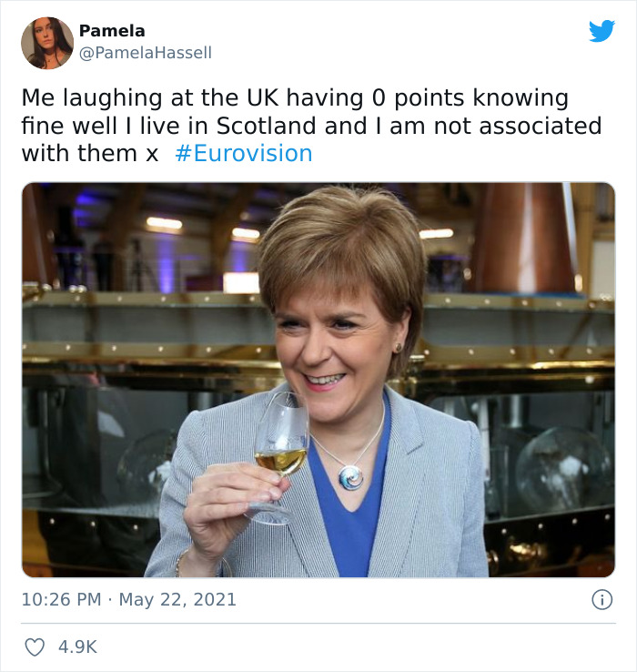Follow the #Eurovision hashtag link
The width and height of the screenshot is (637, 672).
[x=244, y=153]
